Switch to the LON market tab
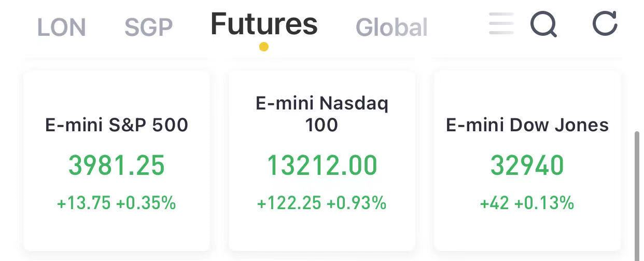 tap(61, 28)
